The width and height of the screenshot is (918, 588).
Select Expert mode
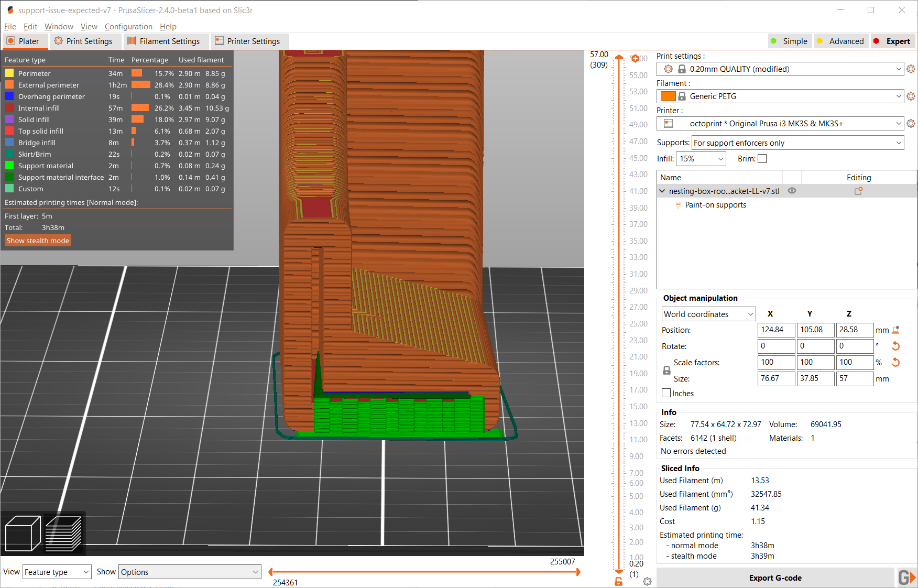point(892,41)
